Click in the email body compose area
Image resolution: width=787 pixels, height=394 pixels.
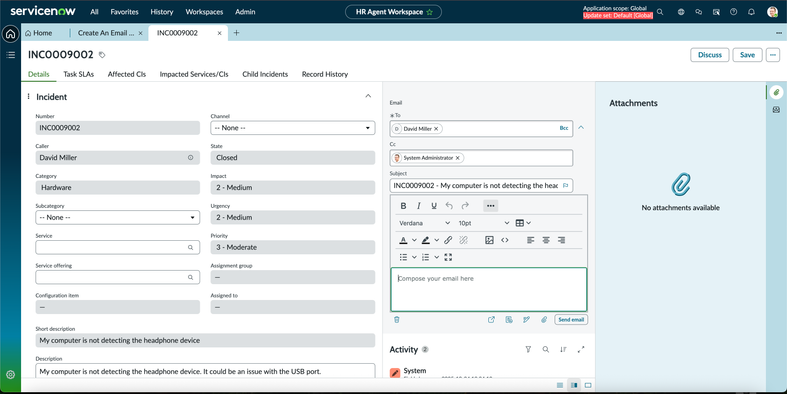488,290
